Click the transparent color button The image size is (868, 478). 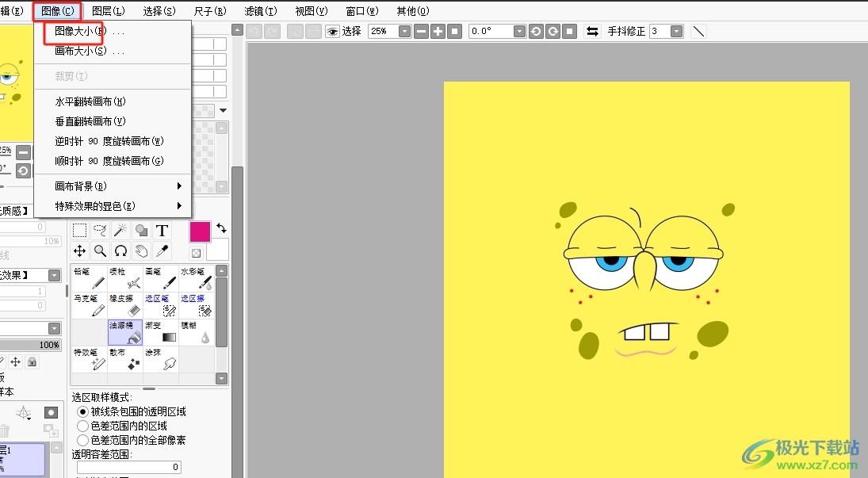click(196, 253)
